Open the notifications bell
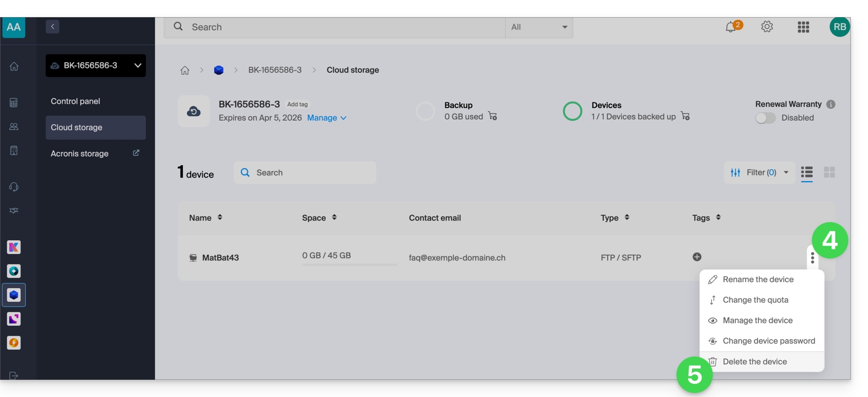The width and height of the screenshot is (868, 397). pos(731,27)
